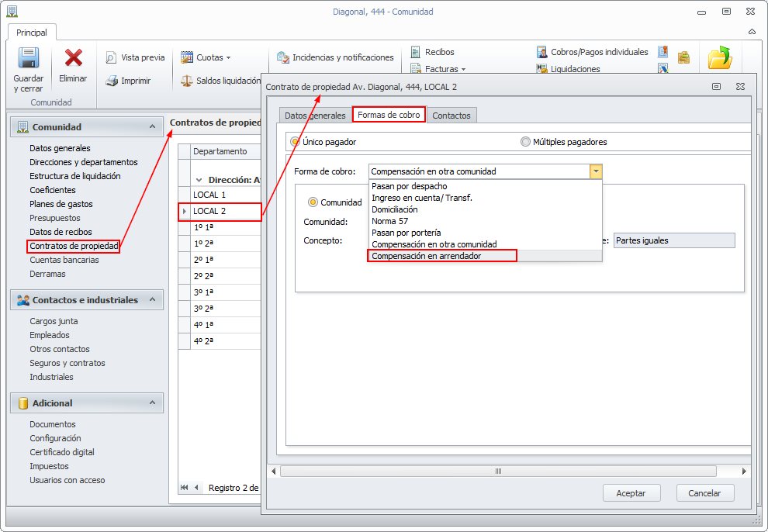The width and height of the screenshot is (768, 532).
Task: Open Usuarios con acceso in sidebar
Action: tap(67, 480)
